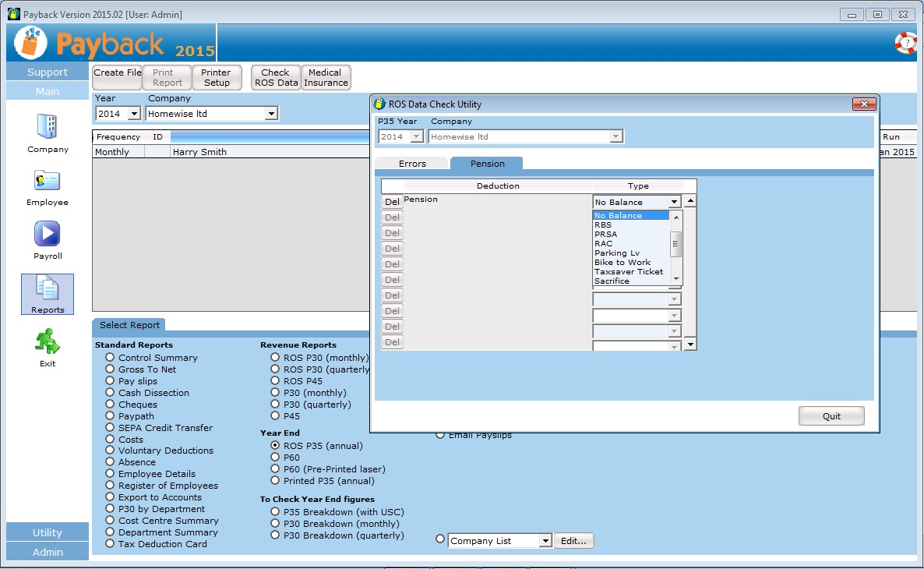Screen dimensions: 924x569
Task: Open the Payroll play icon
Action: coord(48,234)
